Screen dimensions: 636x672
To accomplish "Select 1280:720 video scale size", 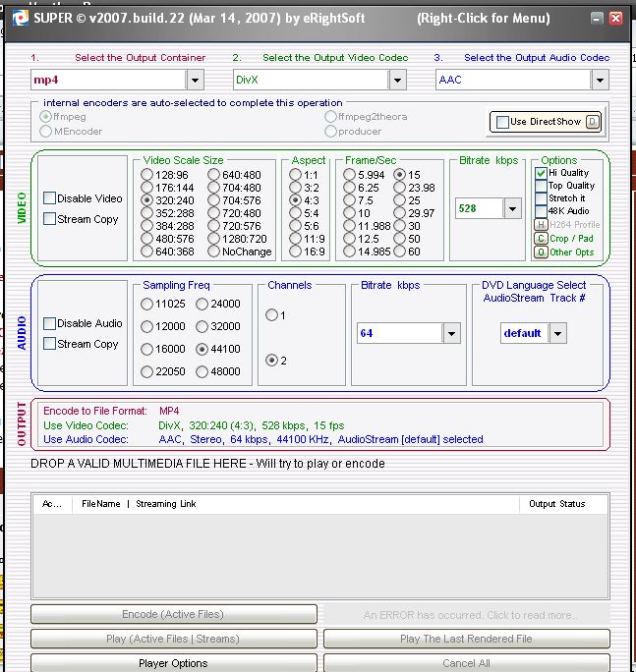I will point(213,239).
